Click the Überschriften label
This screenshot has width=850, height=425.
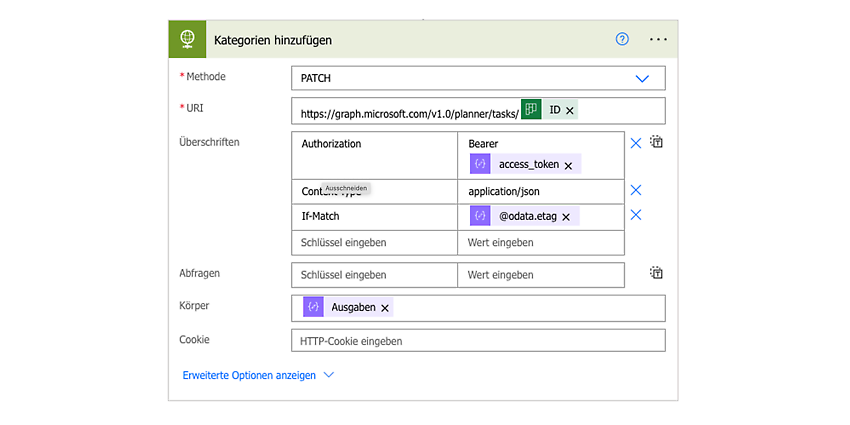[x=209, y=142]
